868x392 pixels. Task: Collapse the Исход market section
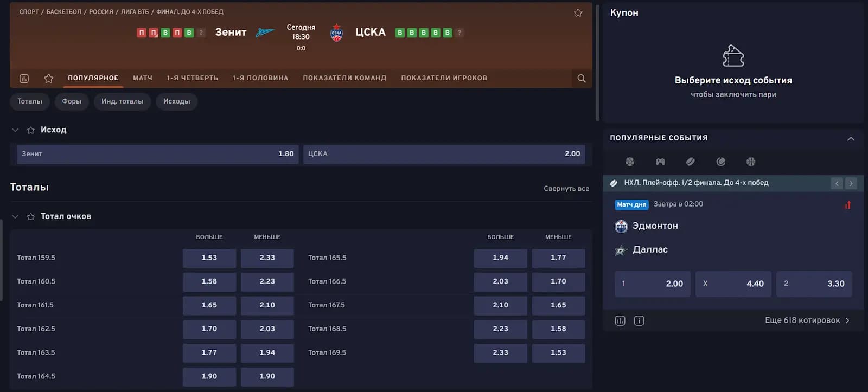coord(15,130)
